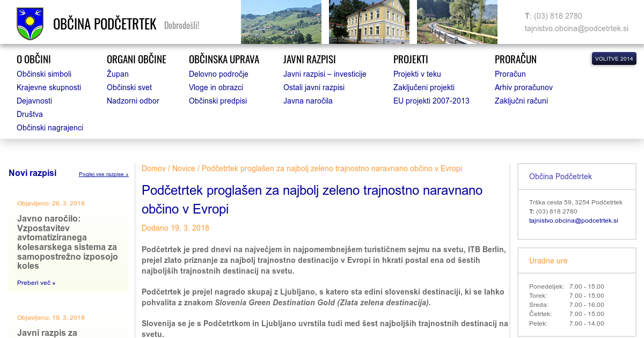Click the Podčetrtek municipality coat of arms logo
Screen dimensions: 644x338
pos(30,24)
